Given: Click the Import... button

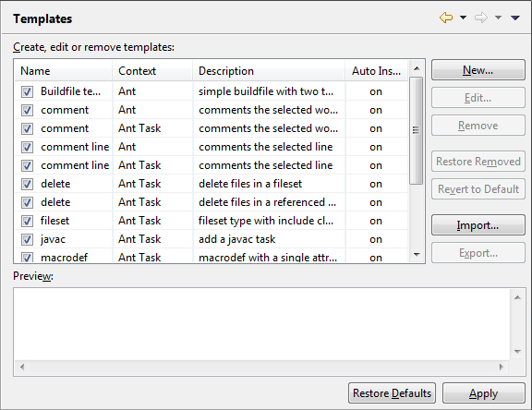Looking at the screenshot, I should tap(478, 225).
